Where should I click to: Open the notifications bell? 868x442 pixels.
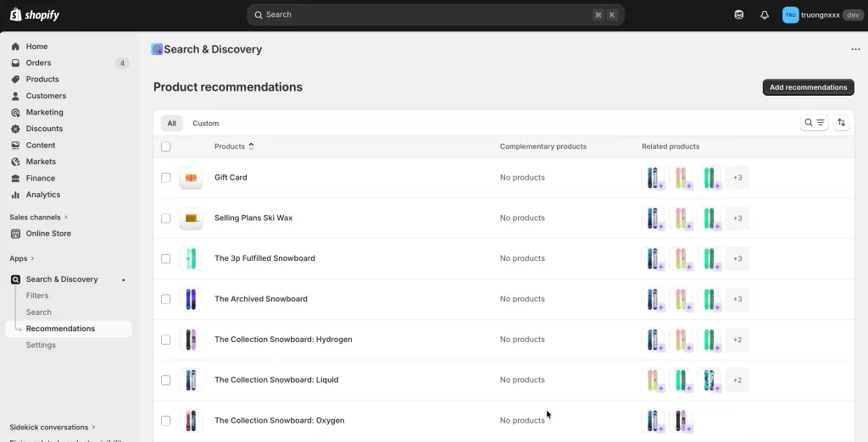click(x=765, y=15)
